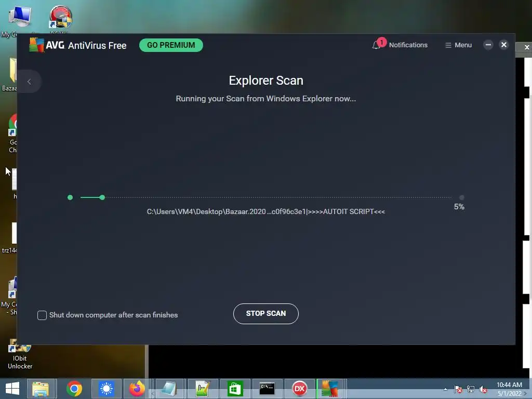Click the scan progress bar
Viewport: 532px width, 399px height.
point(265,197)
